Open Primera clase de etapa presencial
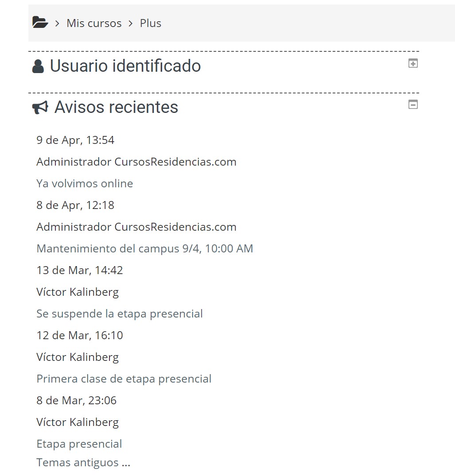This screenshot has width=455, height=476. (124, 379)
